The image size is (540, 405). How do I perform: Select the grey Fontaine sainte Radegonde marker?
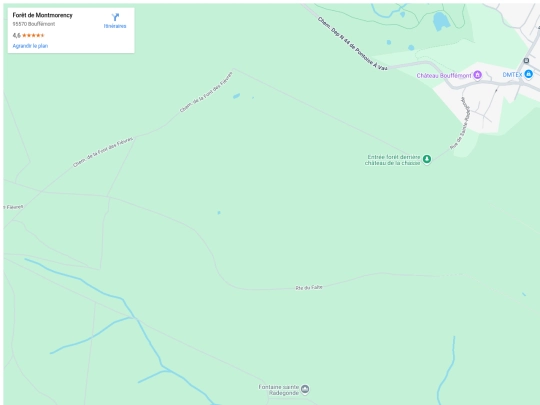pos(305,390)
